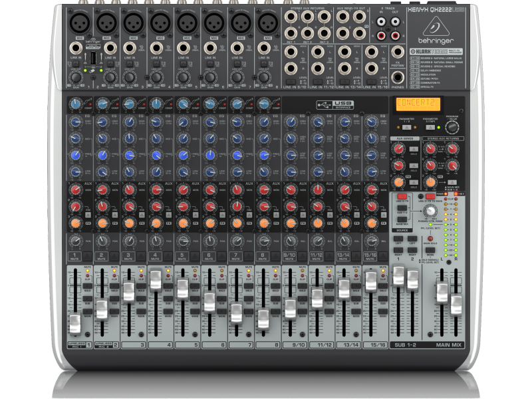
Task: Click the channel 4 line in jack
Action: [x=156, y=48]
